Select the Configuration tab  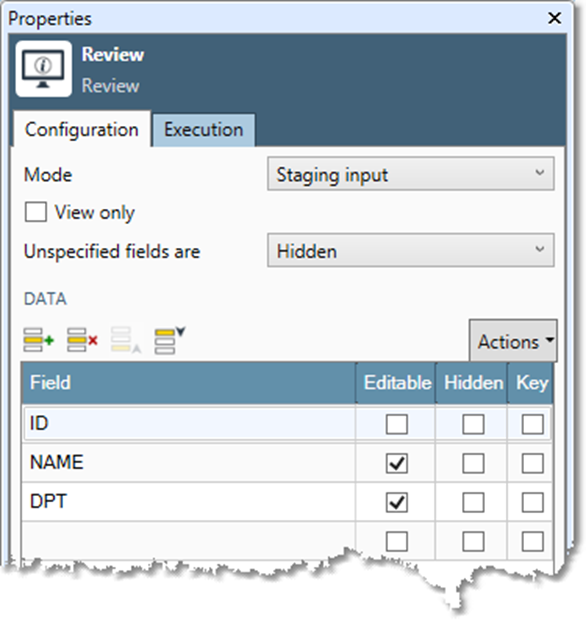click(x=82, y=129)
